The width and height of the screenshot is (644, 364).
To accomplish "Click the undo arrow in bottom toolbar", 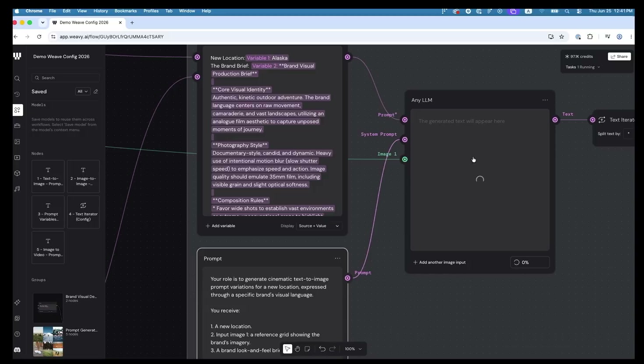I will 322,349.
